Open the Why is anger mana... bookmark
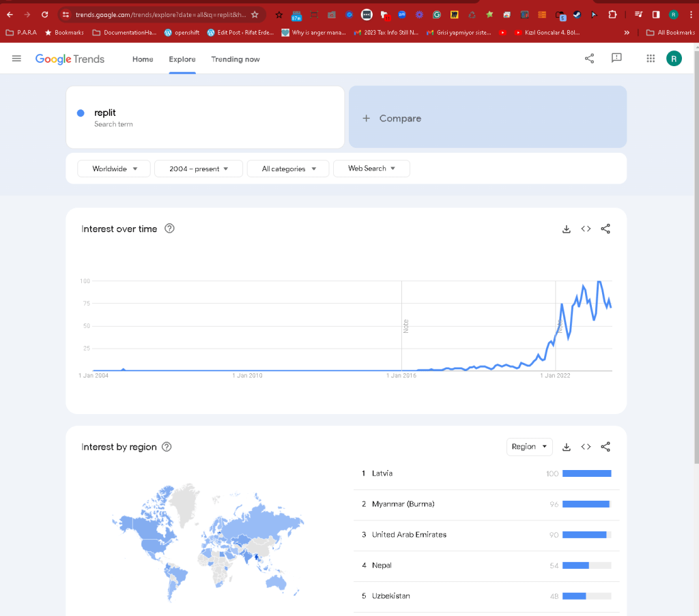 [314, 33]
